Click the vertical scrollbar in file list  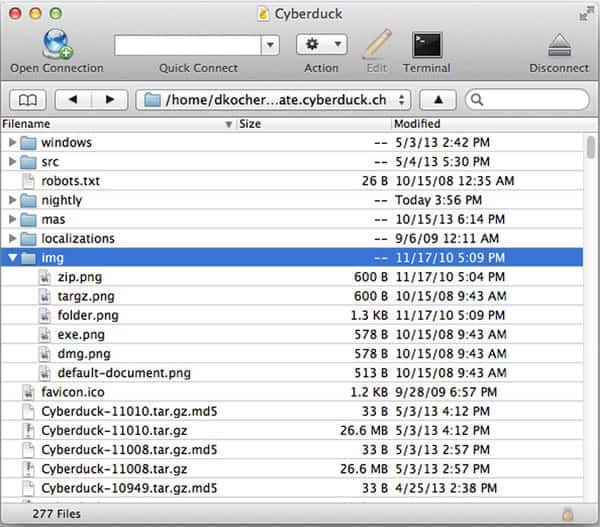(x=591, y=147)
